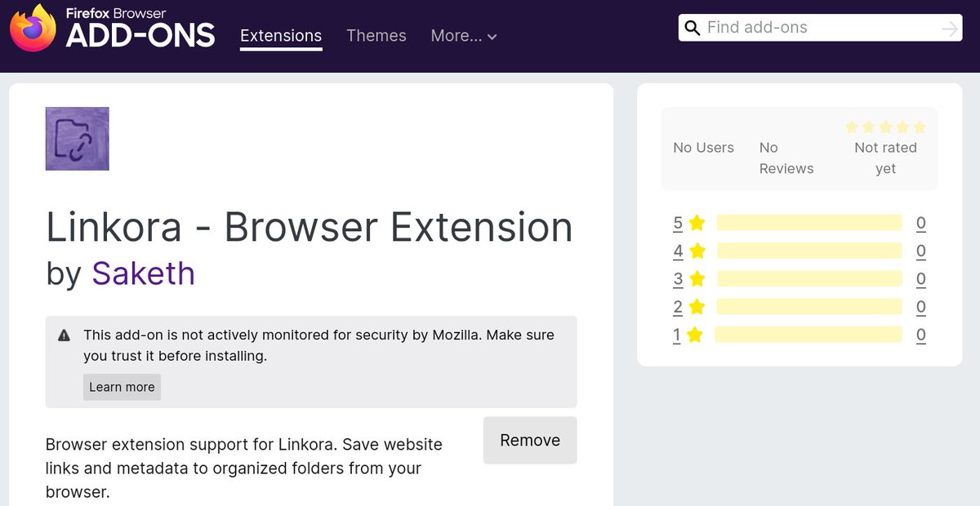The height and width of the screenshot is (506, 980).
Task: Expand the More… dropdown menu
Action: tap(464, 36)
